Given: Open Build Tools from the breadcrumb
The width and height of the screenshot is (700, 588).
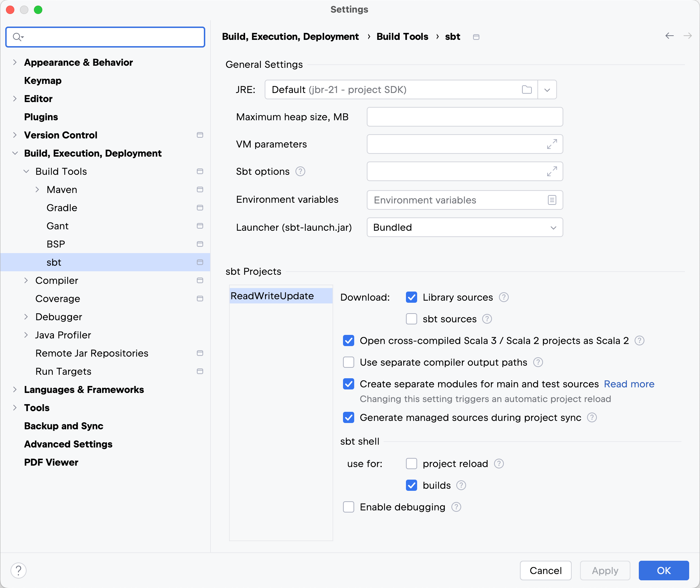Looking at the screenshot, I should [x=402, y=36].
